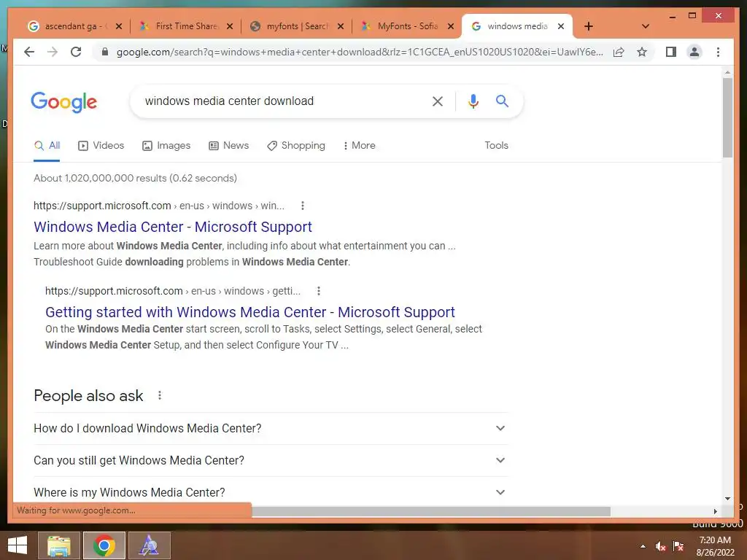
Task: Start voice search with microphone icon
Action: click(x=473, y=101)
